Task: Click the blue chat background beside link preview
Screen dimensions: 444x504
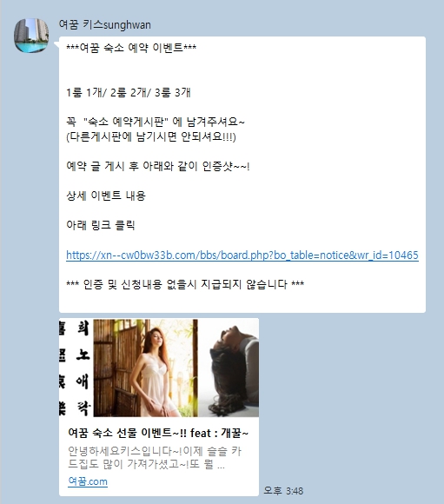Action: pyautogui.click(x=350, y=401)
